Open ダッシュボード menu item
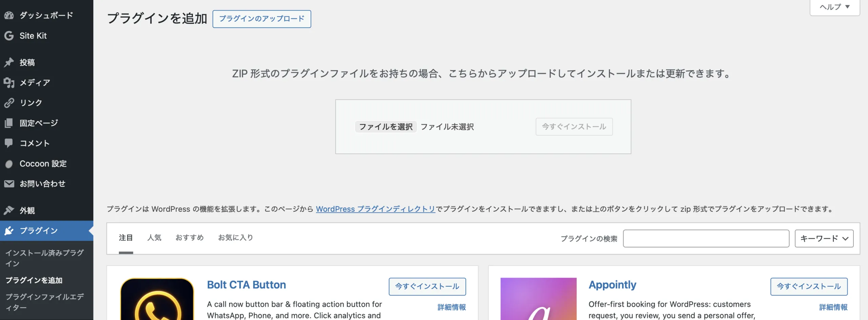 tap(46, 15)
